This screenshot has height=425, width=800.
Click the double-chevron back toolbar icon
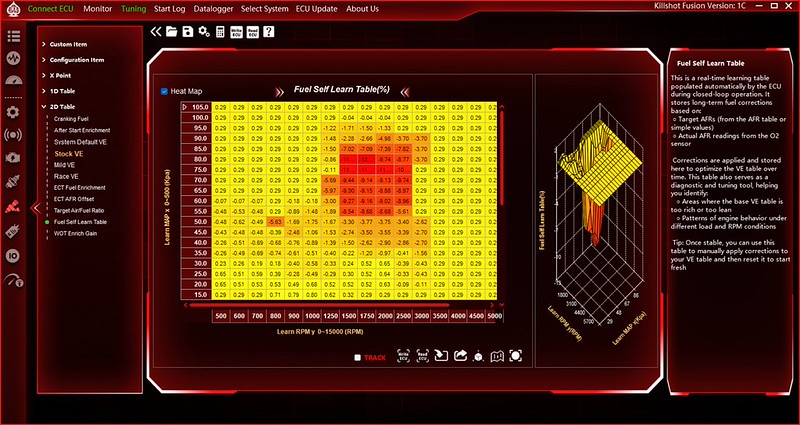coord(156,32)
